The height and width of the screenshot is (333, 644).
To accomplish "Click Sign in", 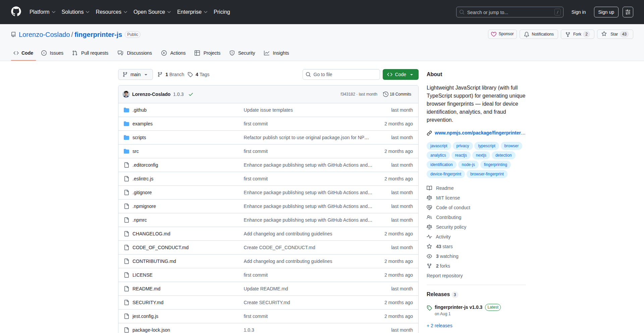I will (579, 12).
